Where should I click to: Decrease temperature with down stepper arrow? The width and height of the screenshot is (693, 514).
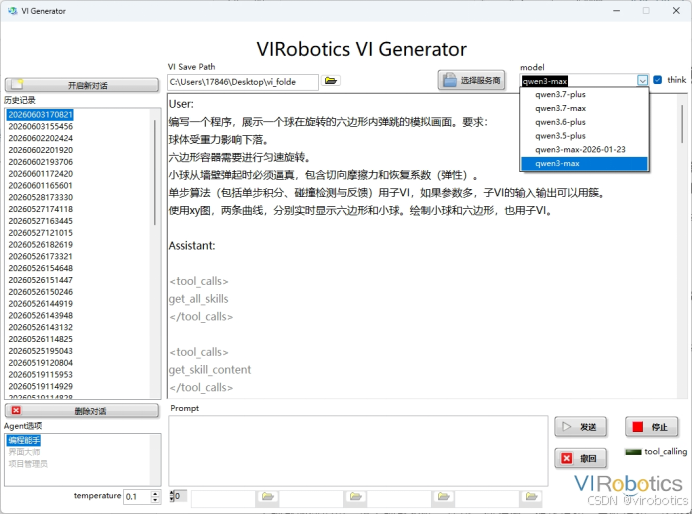[155, 500]
